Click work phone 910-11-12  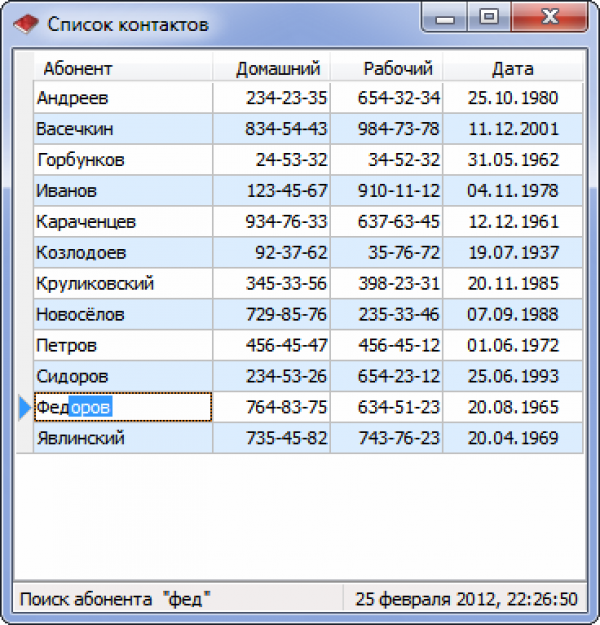point(387,191)
